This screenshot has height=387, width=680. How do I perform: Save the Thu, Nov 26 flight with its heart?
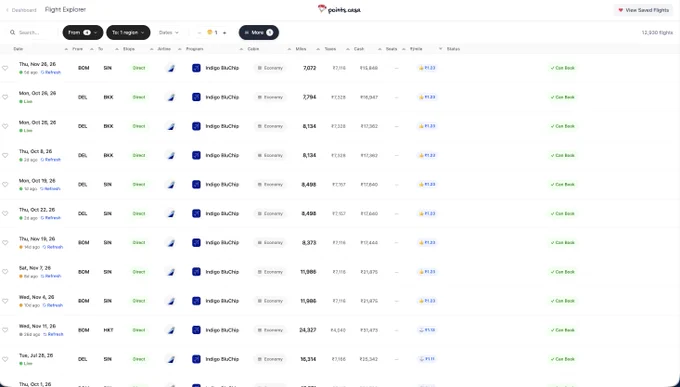(x=5, y=68)
